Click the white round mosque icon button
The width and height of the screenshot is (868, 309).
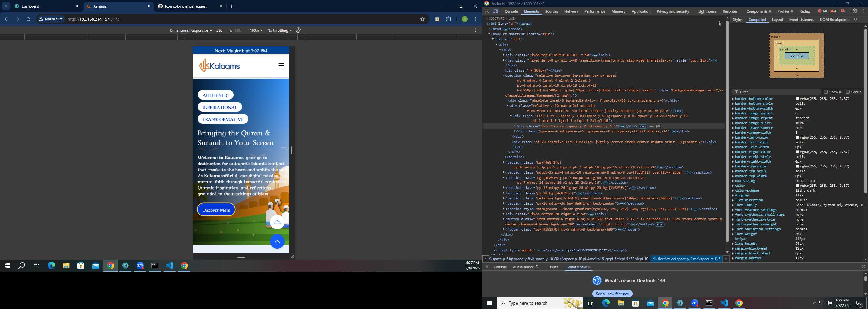tap(277, 222)
